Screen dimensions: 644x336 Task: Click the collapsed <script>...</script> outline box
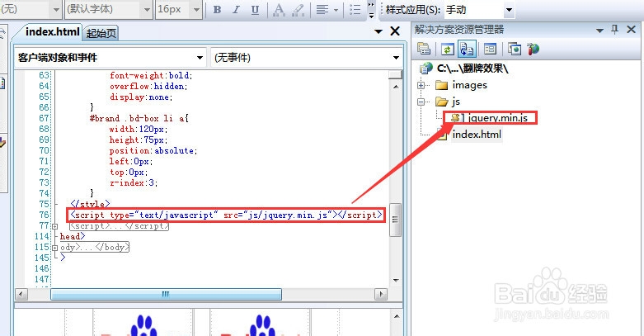coord(119,225)
